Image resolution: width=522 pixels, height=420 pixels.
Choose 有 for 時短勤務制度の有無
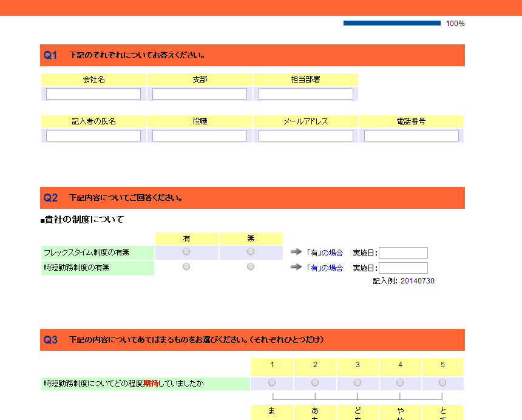pyautogui.click(x=186, y=266)
